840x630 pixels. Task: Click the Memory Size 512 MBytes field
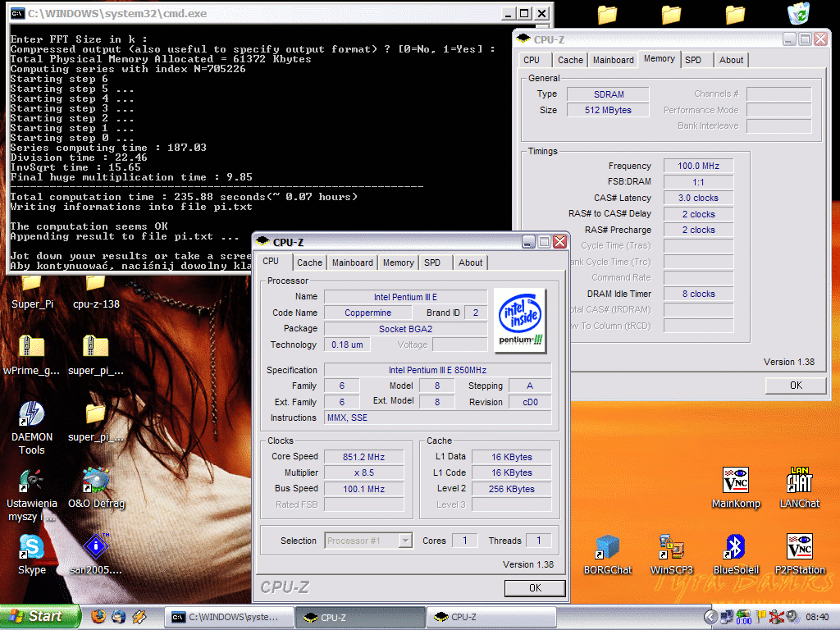[608, 110]
